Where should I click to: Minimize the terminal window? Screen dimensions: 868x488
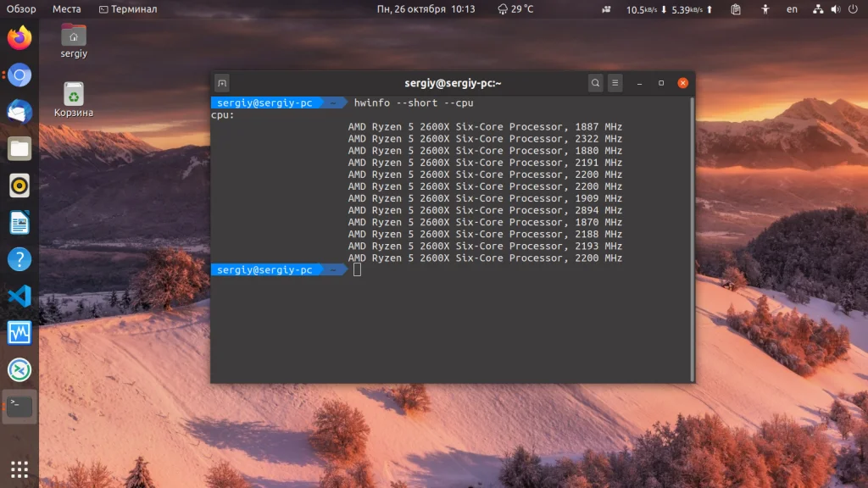(x=639, y=83)
